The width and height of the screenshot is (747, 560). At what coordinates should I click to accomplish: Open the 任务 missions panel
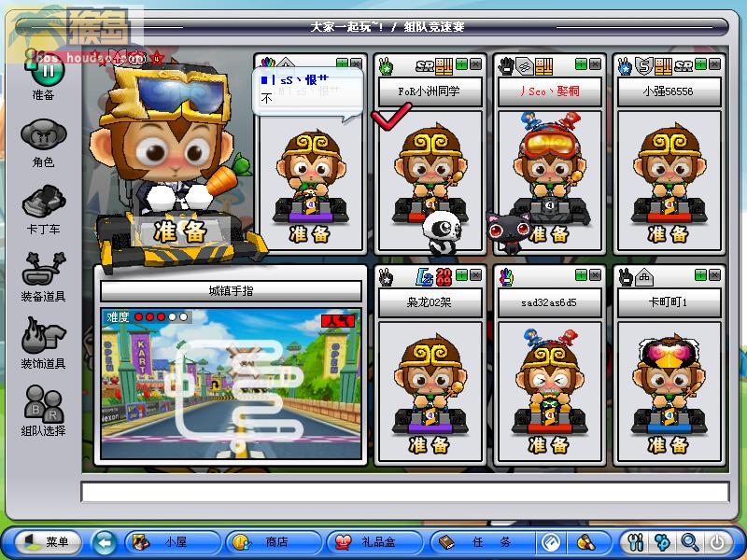pos(482,542)
